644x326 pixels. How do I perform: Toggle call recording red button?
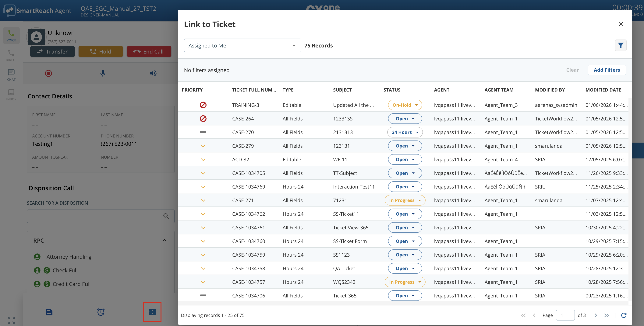(x=48, y=73)
